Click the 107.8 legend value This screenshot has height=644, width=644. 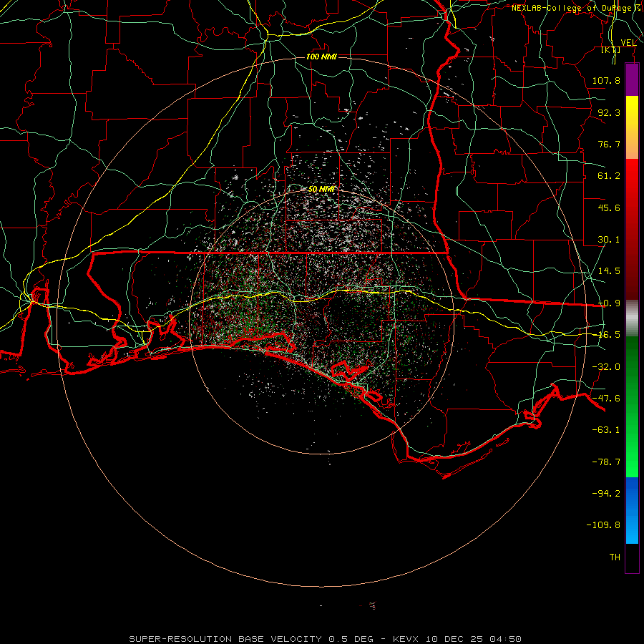(606, 80)
